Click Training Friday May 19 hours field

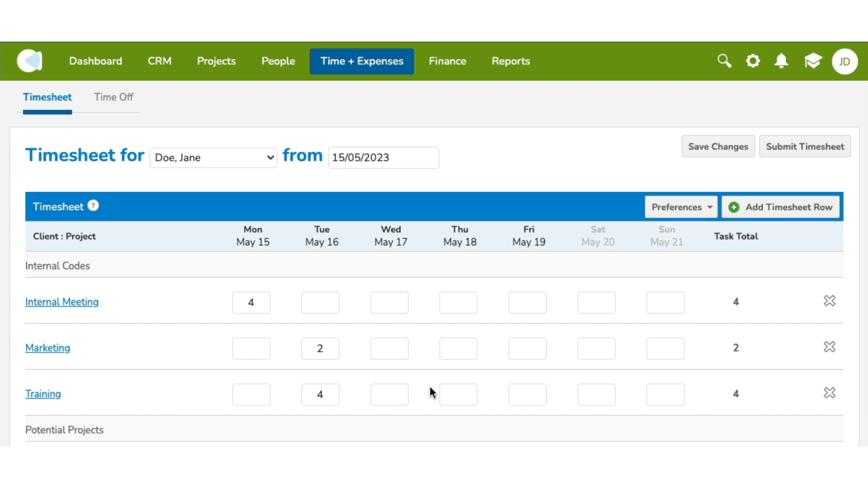(528, 394)
